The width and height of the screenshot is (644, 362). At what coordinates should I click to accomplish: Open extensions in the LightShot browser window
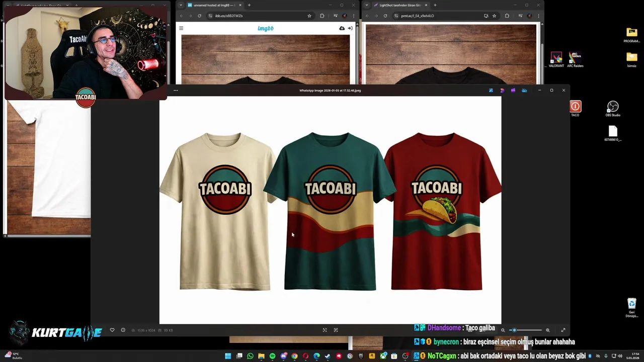pyautogui.click(x=507, y=16)
